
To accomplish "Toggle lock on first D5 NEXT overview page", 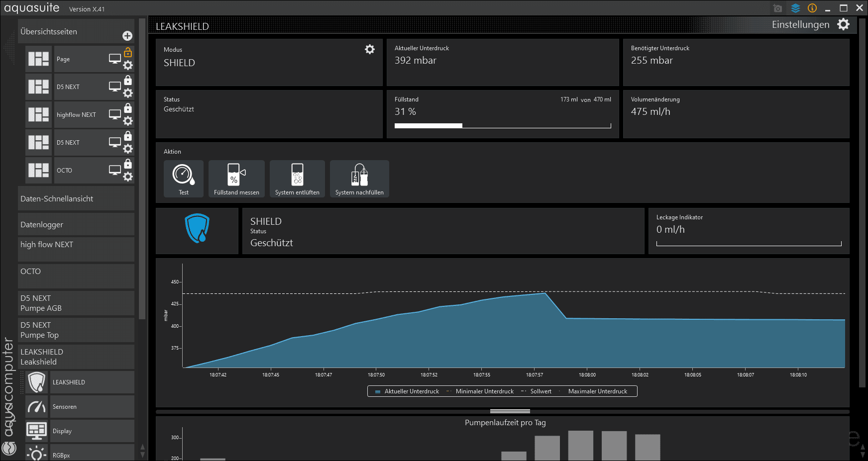I will 128,80.
